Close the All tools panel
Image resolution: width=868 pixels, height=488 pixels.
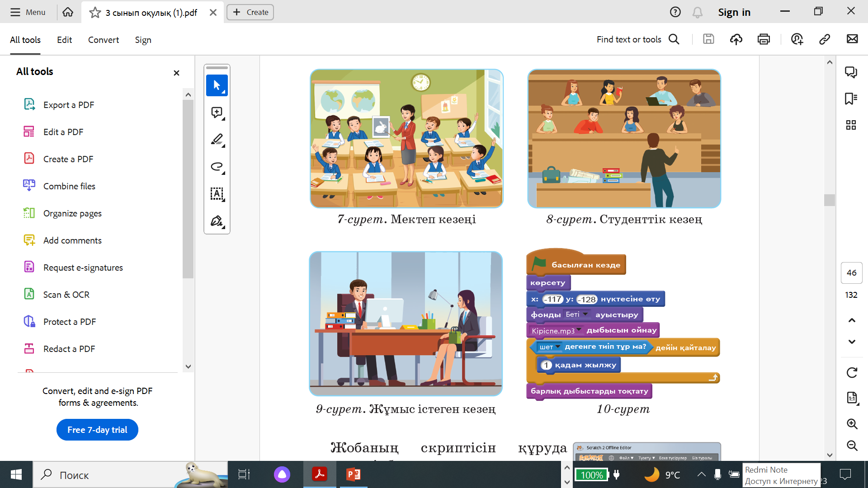[176, 73]
